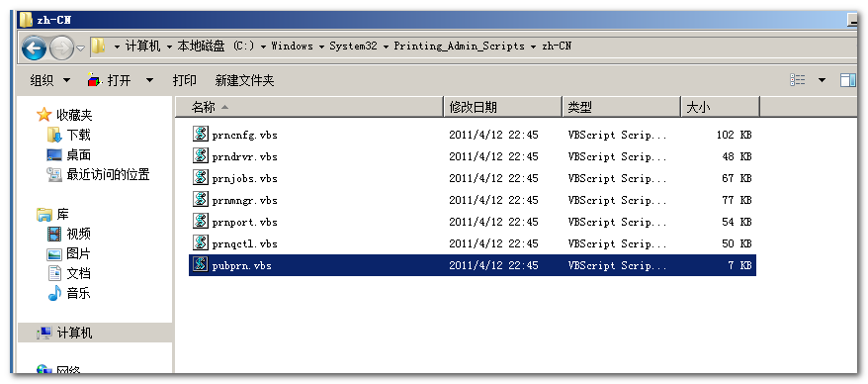The width and height of the screenshot is (868, 384).
Task: Select file name prnjobs.vbs
Action: 244,178
